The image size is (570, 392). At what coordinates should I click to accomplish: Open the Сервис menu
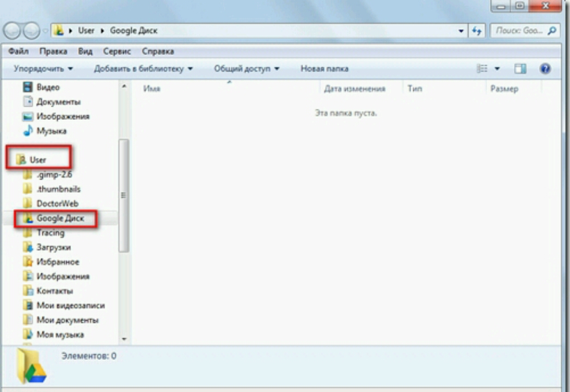click(117, 51)
